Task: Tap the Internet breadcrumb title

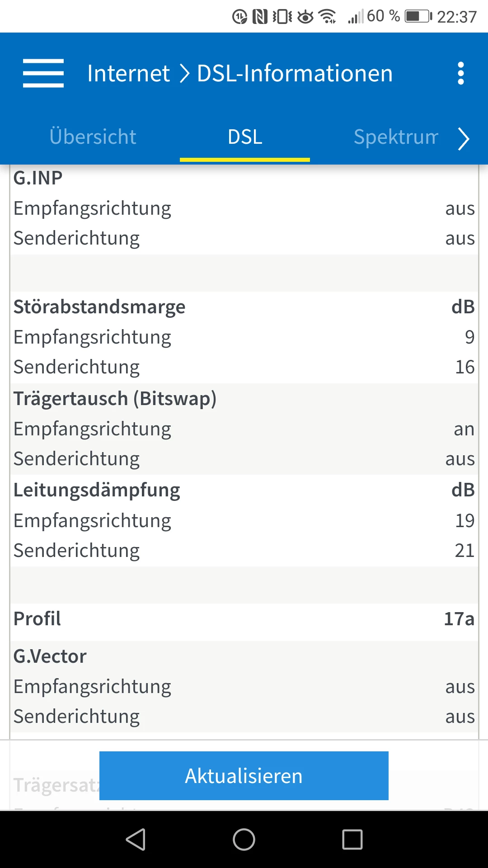Action: tap(128, 73)
